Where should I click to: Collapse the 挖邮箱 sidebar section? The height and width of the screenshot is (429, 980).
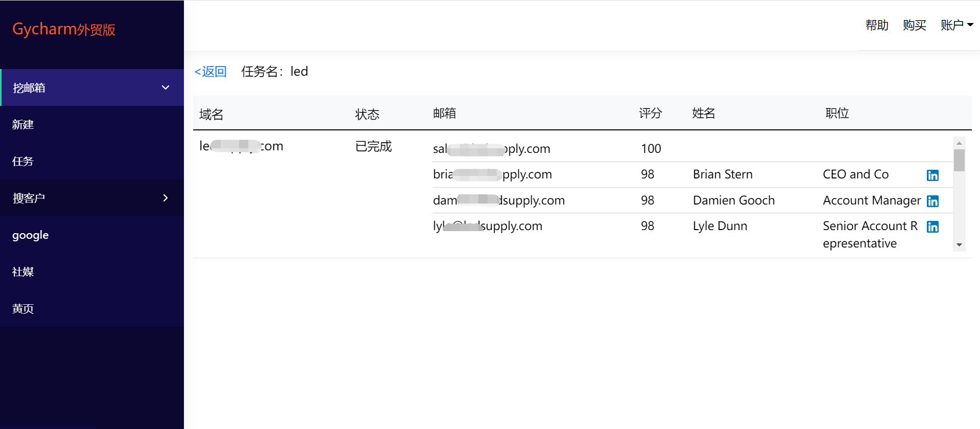(x=92, y=87)
